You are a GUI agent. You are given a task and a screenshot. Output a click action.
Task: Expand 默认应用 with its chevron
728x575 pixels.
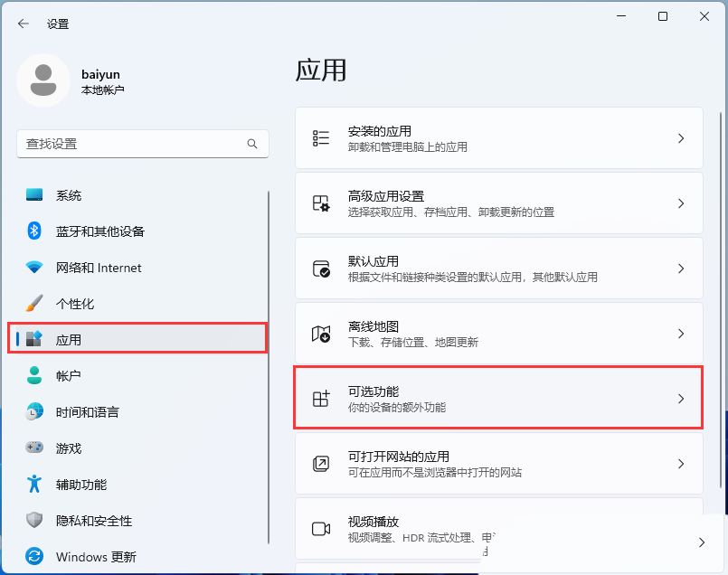(x=681, y=268)
